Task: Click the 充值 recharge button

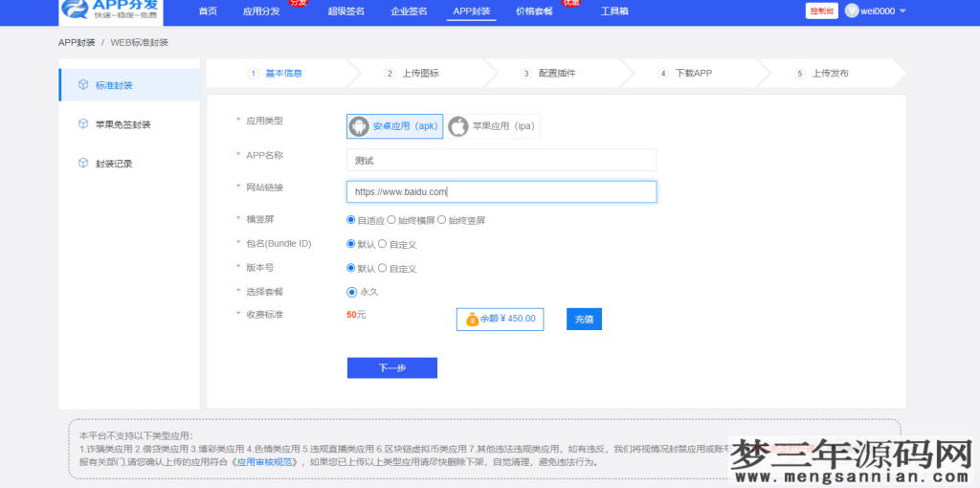Action: click(584, 319)
